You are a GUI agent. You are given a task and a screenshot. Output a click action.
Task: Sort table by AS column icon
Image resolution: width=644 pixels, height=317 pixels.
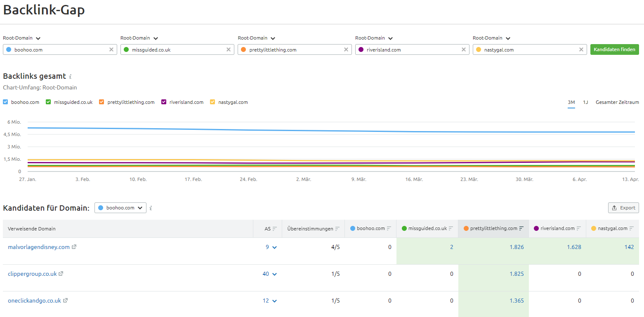tap(275, 228)
